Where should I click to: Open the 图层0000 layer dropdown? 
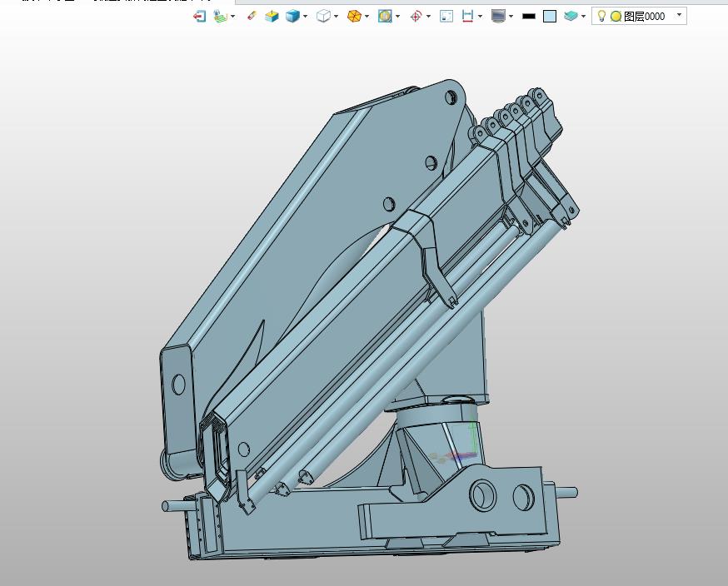point(679,15)
